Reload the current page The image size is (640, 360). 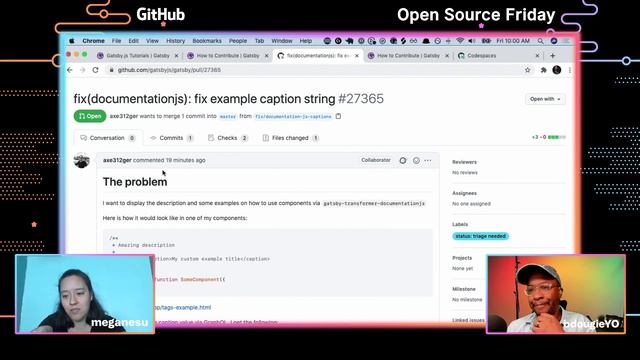[x=96, y=70]
